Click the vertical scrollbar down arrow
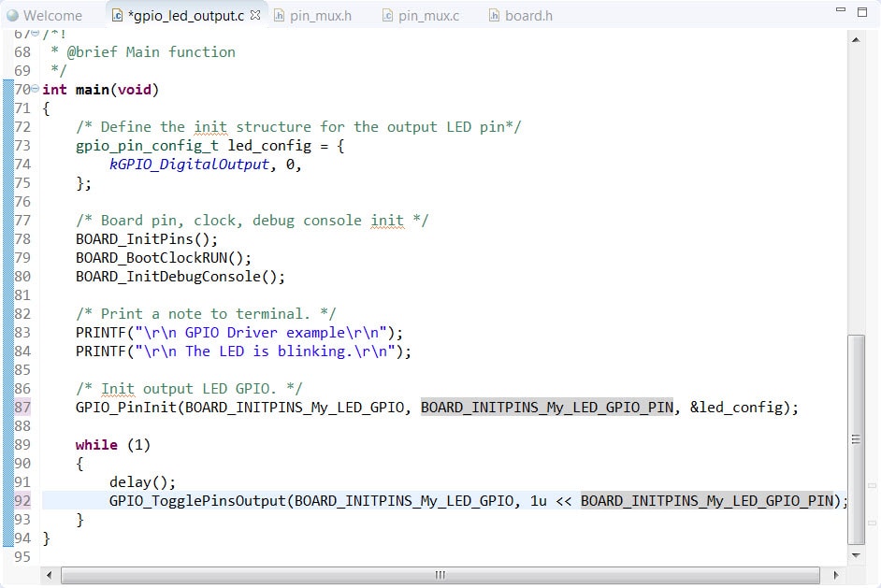Image resolution: width=881 pixels, height=588 pixels. point(855,555)
